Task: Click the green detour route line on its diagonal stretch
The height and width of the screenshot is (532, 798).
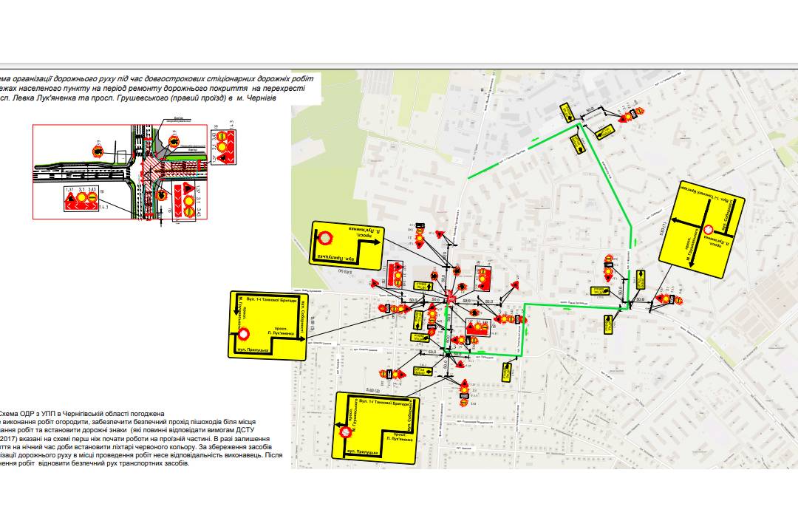Action: coord(606,174)
